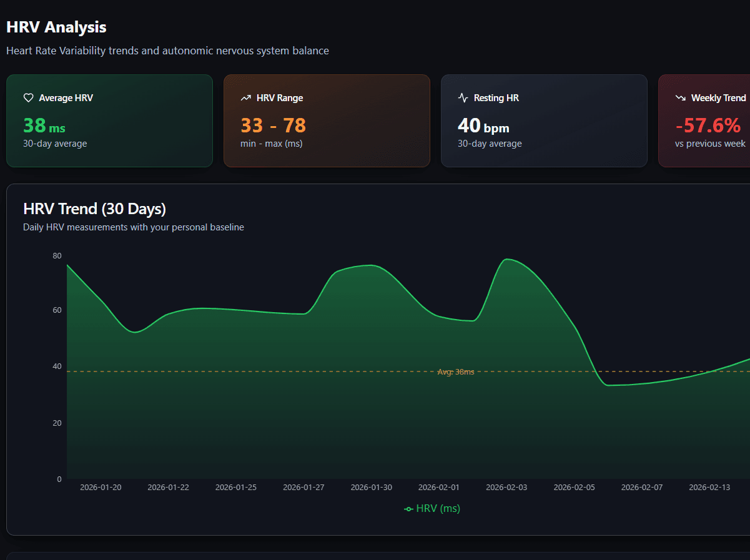Toggle the Average HRV card highlight
This screenshot has width=750, height=560.
click(109, 120)
